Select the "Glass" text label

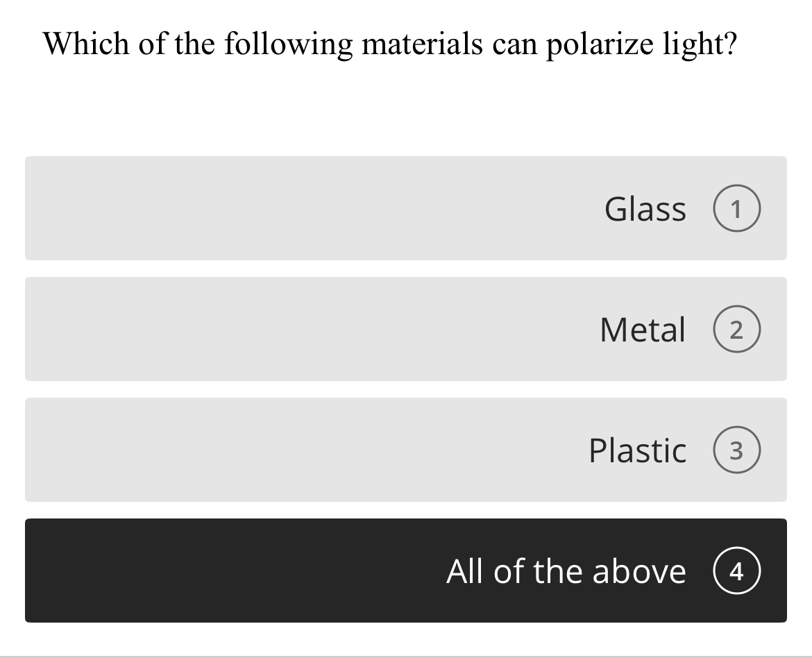click(644, 208)
